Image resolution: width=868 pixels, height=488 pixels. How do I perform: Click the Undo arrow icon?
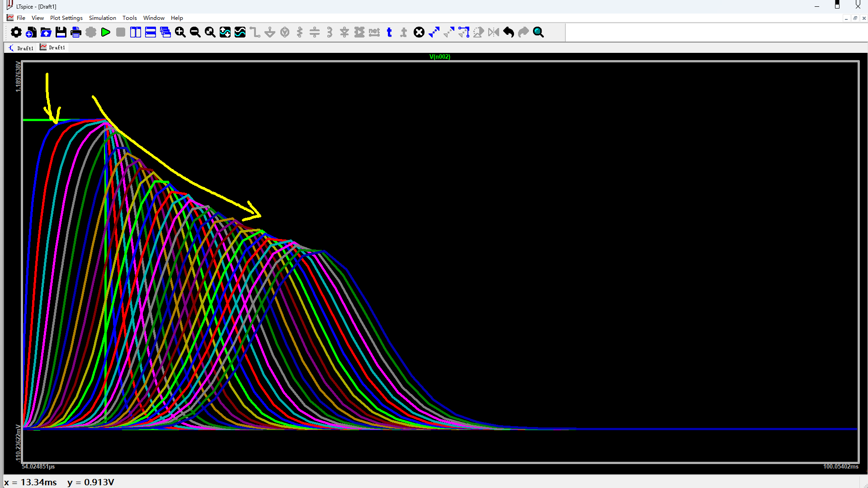point(509,32)
